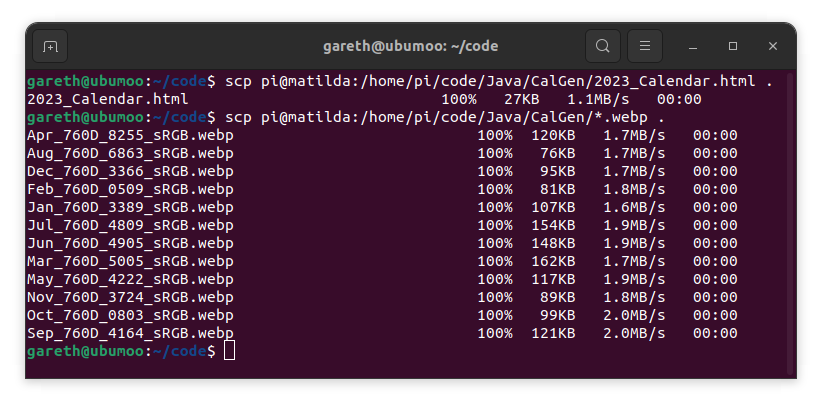Open a new terminal tab

(x=50, y=46)
